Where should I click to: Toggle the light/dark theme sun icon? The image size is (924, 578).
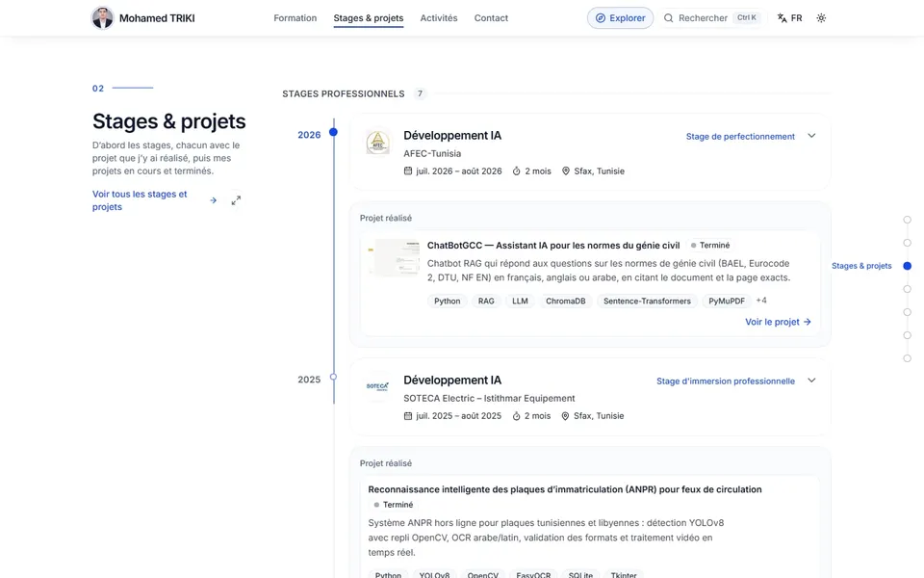point(821,18)
